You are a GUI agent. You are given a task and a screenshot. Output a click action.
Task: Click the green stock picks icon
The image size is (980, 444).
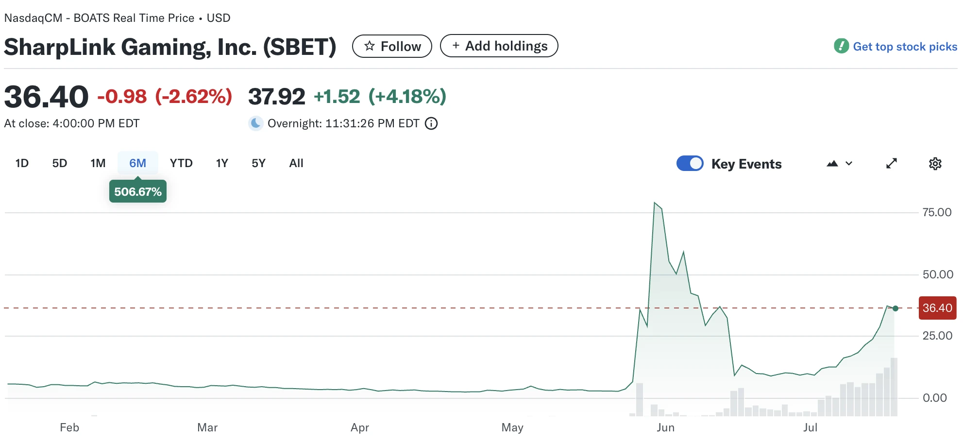[841, 46]
